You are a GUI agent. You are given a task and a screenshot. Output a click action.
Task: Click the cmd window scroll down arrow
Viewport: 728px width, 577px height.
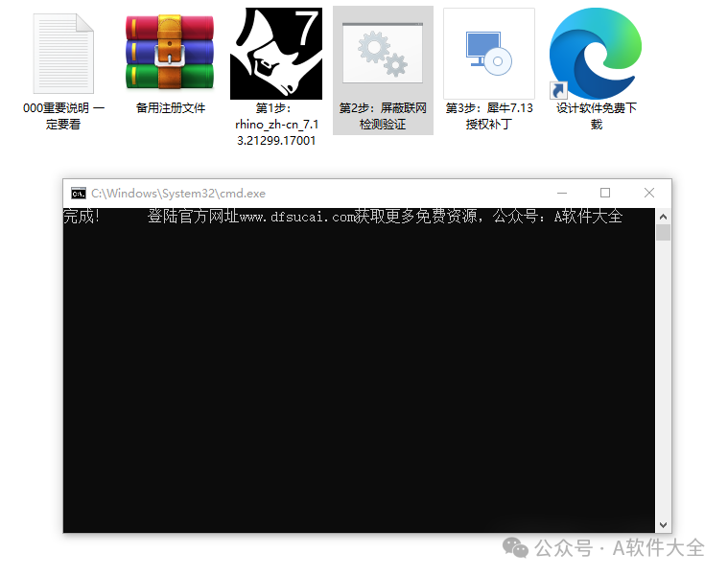click(663, 525)
